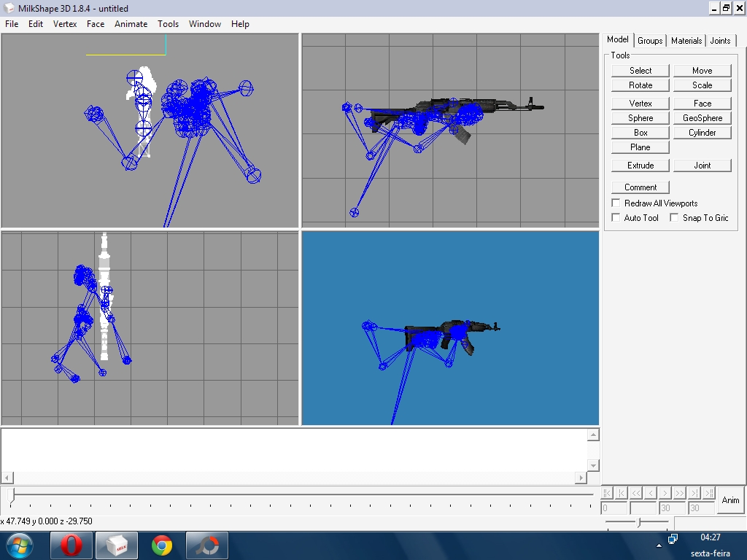Activate the Extrude tool
This screenshot has width=747, height=560.
click(640, 166)
